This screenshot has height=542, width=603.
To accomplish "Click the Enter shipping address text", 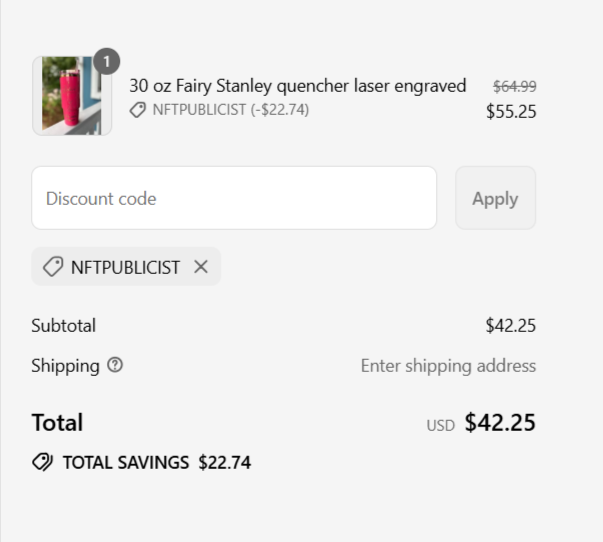I will 448,366.
